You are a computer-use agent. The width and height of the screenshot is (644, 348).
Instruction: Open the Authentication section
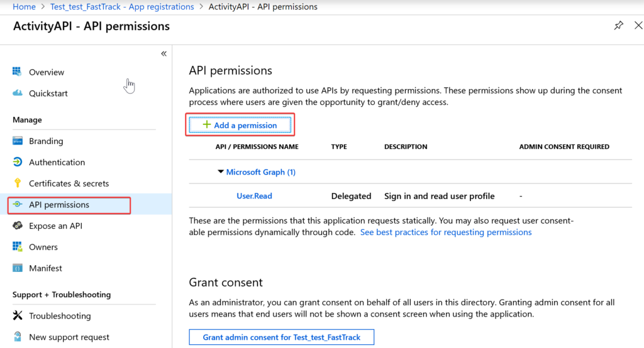click(x=57, y=162)
